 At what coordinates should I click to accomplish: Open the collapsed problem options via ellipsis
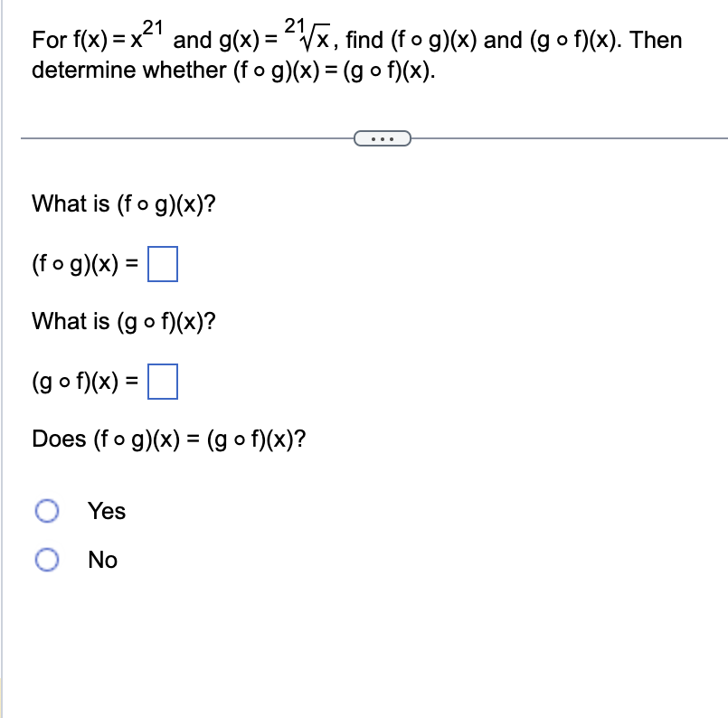coord(383,137)
